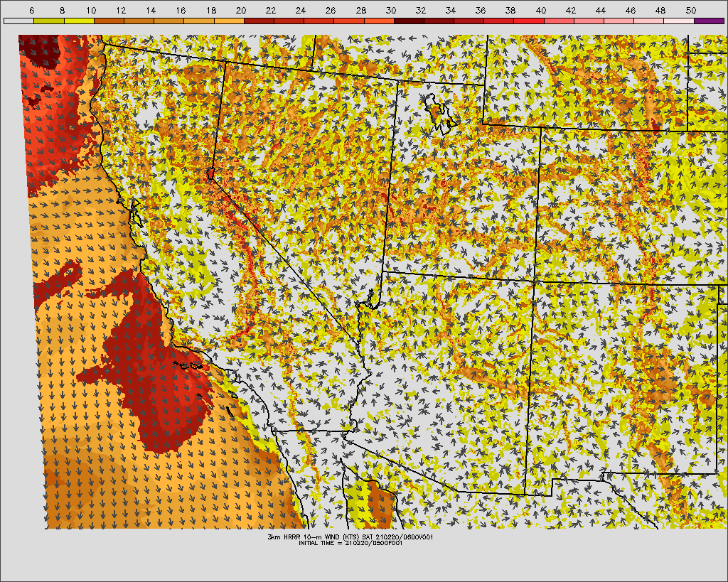The image size is (728, 582).
Task: Click the '16' scale label
Action: pos(181,10)
